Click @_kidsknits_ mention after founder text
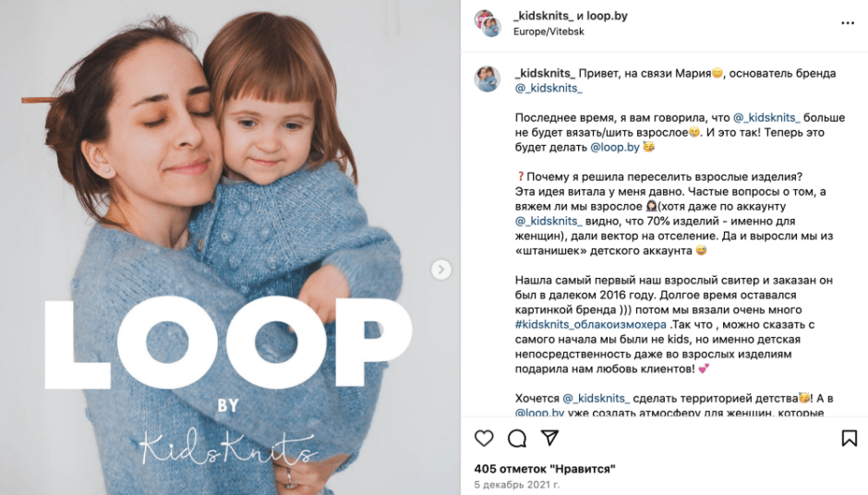 coord(549,88)
